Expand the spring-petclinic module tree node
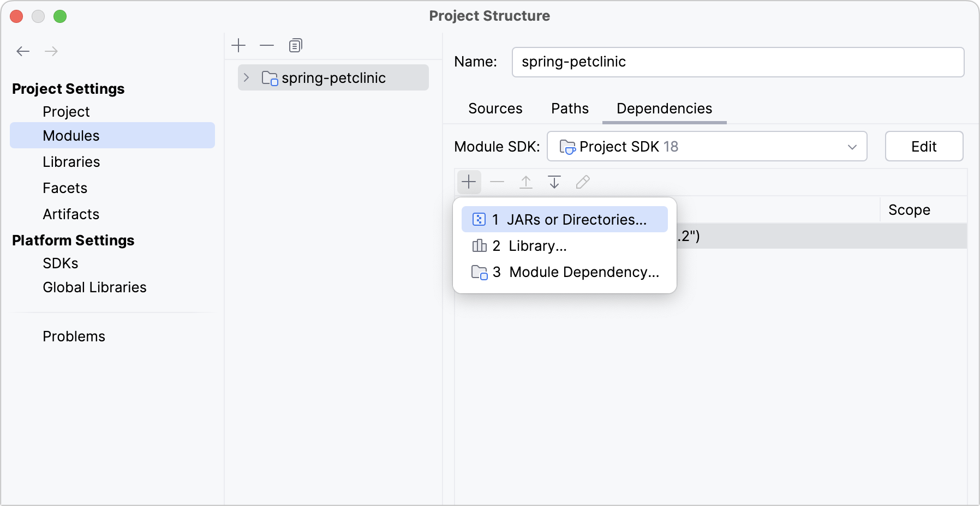 247,77
